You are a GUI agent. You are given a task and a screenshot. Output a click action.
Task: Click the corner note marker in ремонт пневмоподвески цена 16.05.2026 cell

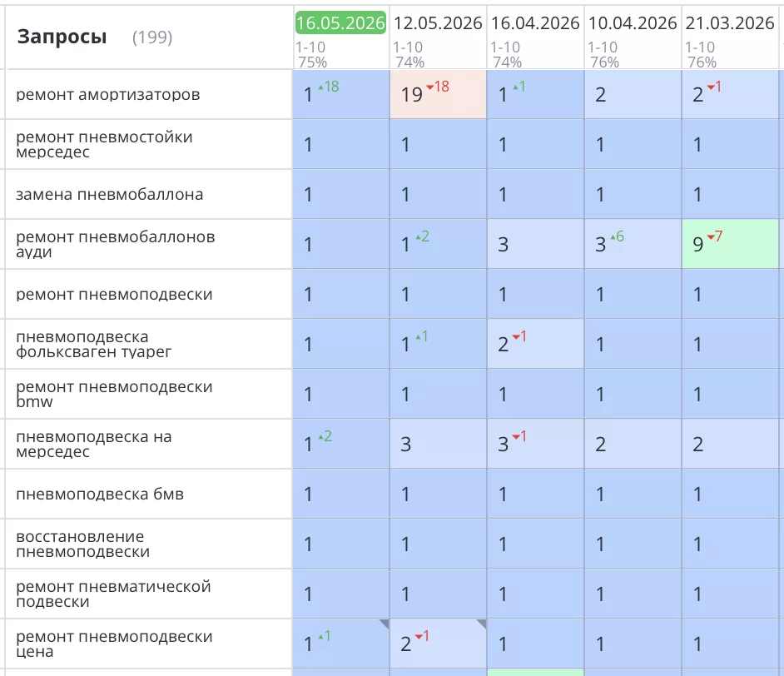(384, 624)
